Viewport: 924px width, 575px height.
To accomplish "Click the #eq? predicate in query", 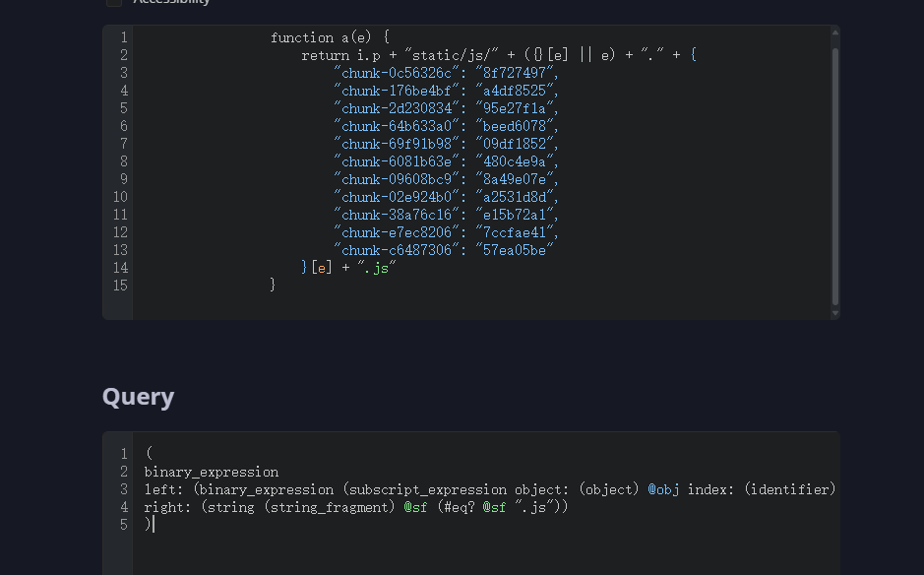I will 459,507.
